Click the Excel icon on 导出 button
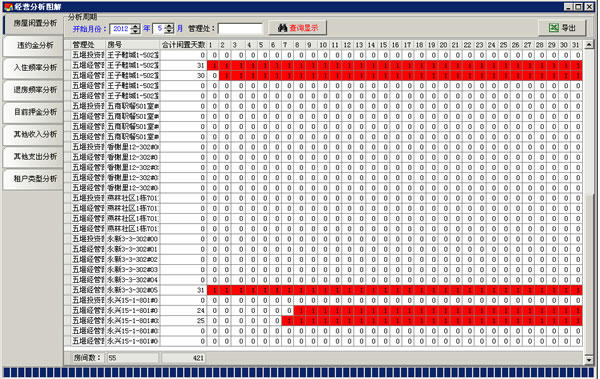The height and width of the screenshot is (379, 600). point(553,28)
